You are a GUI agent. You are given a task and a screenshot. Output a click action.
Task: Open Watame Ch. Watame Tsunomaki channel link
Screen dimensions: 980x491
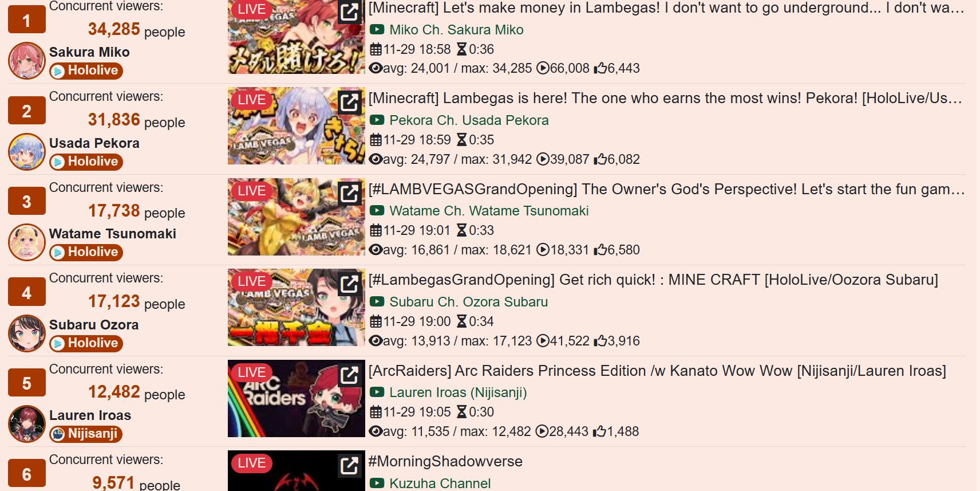489,211
